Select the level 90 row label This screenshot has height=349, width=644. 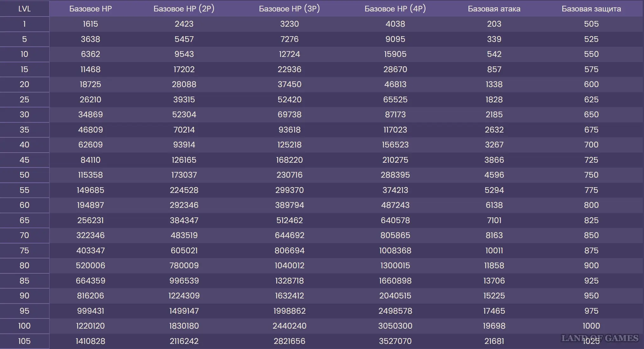24,296
